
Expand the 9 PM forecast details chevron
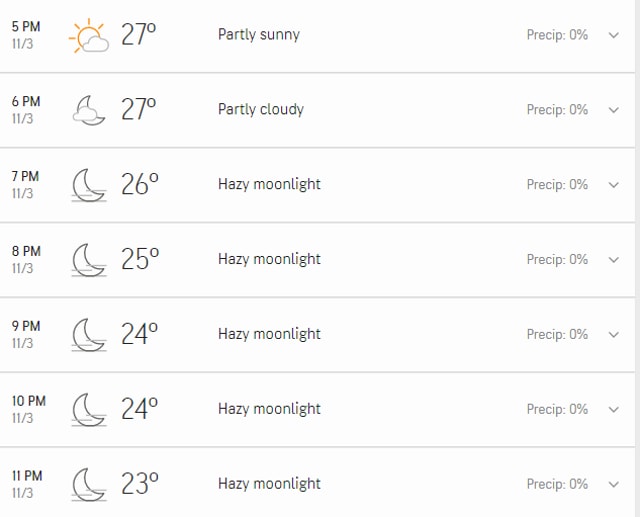613,335
